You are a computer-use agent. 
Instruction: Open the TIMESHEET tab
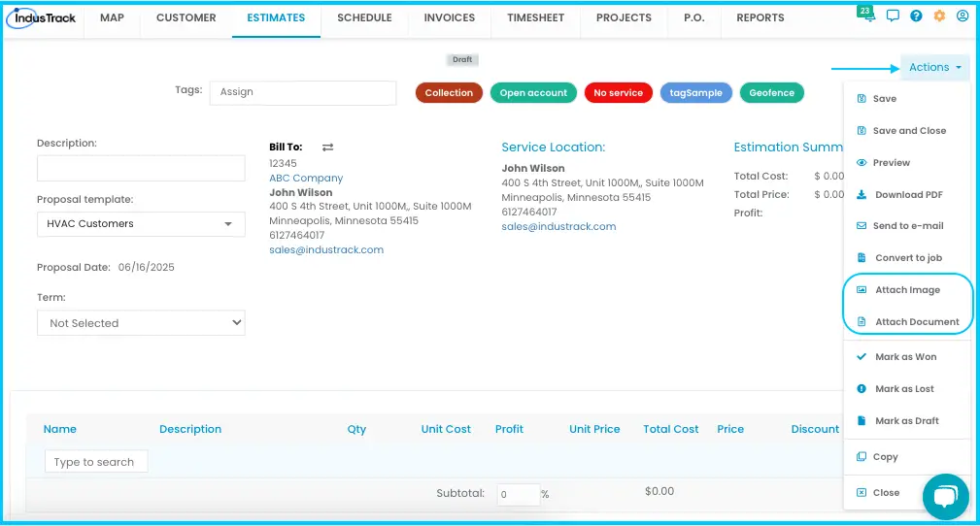click(x=535, y=18)
